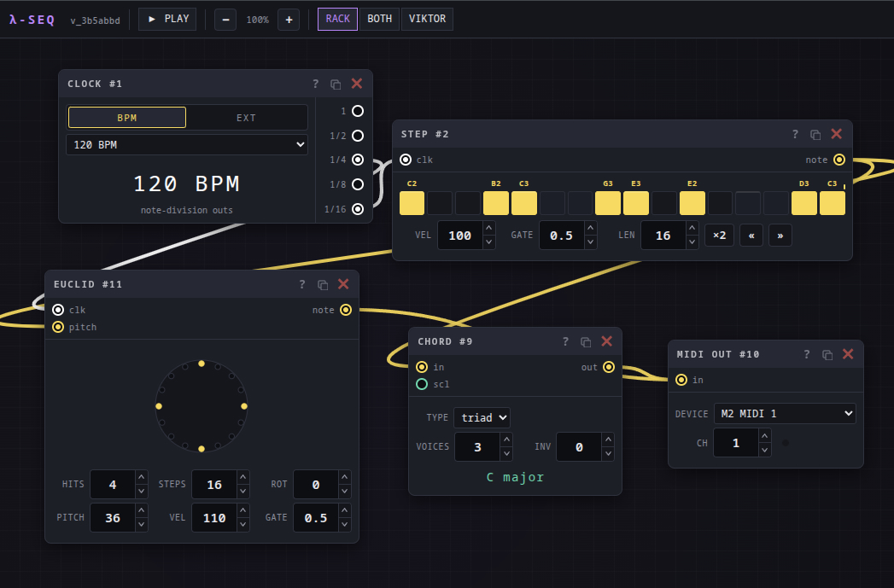Click the Chord out port
The height and width of the screenshot is (588, 894).
pos(609,367)
